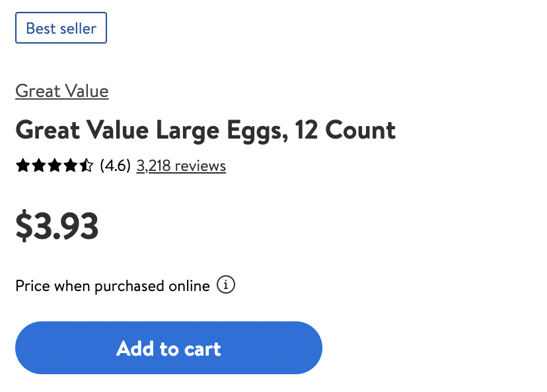Select the product title for the eggs
The width and height of the screenshot is (547, 392).
click(x=205, y=130)
